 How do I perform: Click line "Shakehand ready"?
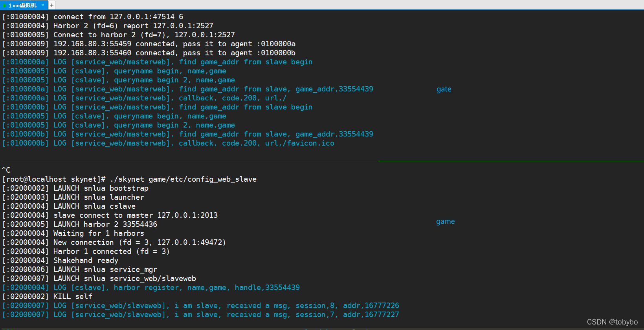point(60,261)
